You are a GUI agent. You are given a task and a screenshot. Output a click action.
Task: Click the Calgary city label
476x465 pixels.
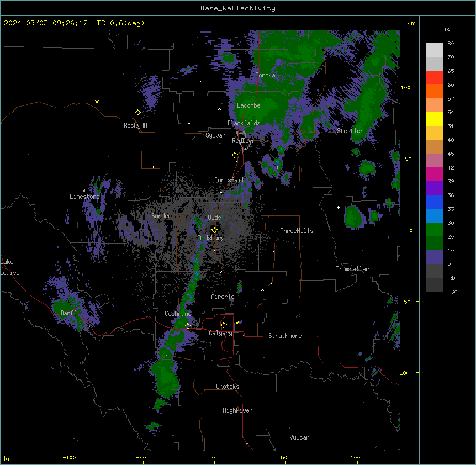pos(220,333)
